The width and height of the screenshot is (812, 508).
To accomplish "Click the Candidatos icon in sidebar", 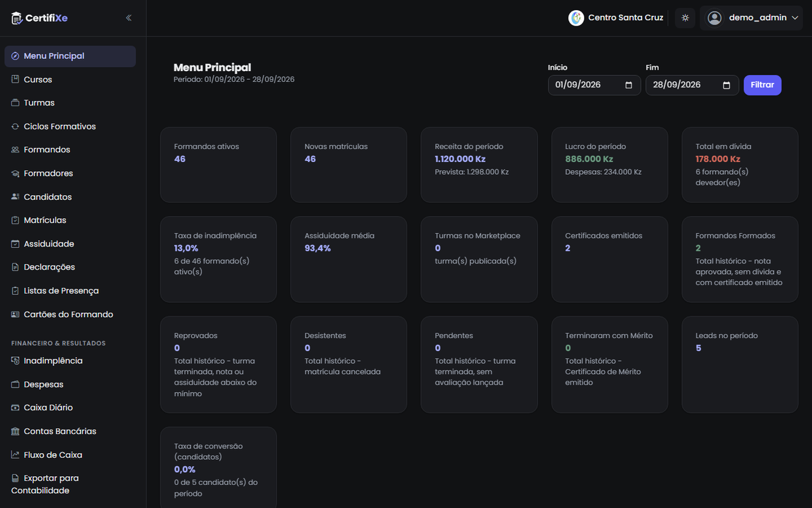I will (16, 197).
